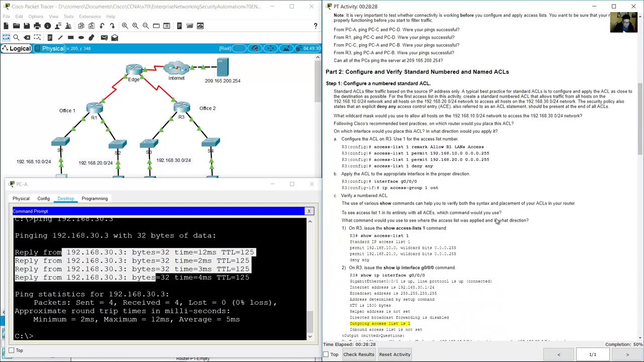Save the network with the floppy icon
Viewport: 644px width, 362px height.
pyautogui.click(x=27, y=26)
